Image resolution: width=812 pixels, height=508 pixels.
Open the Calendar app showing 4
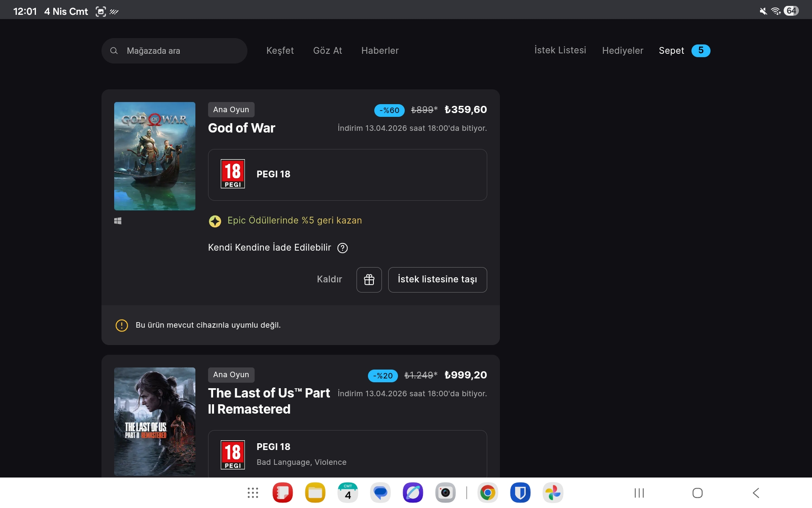click(348, 493)
